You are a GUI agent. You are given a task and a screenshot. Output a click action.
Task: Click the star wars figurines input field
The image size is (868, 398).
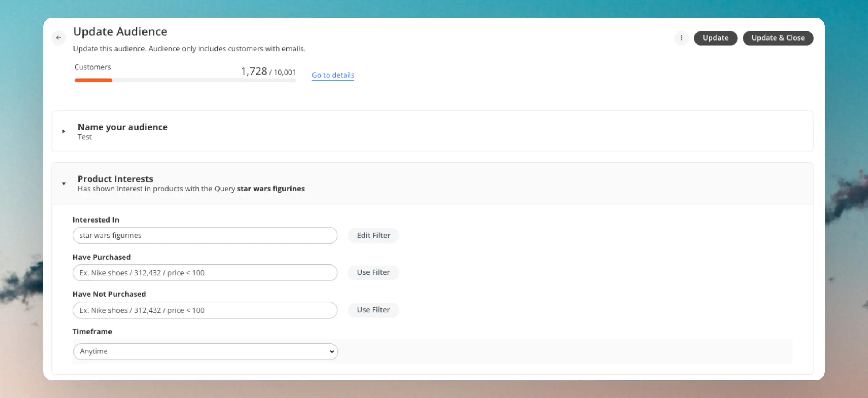204,235
